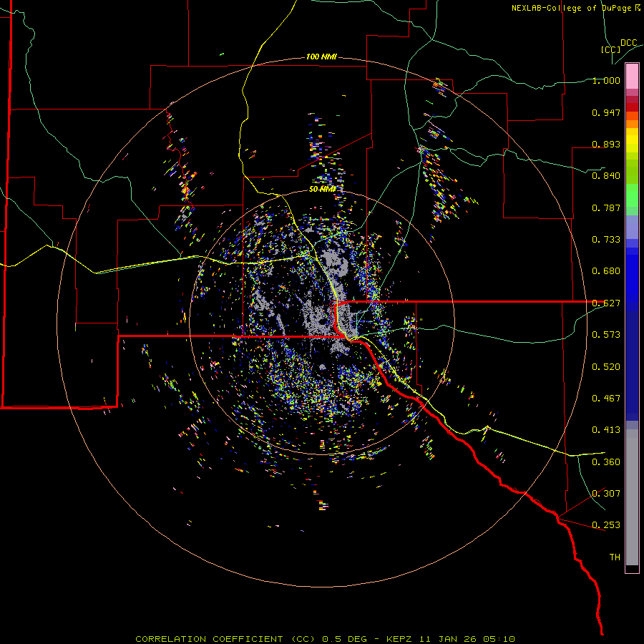
Task: Select the 0.787 scale value
Action: [x=606, y=208]
